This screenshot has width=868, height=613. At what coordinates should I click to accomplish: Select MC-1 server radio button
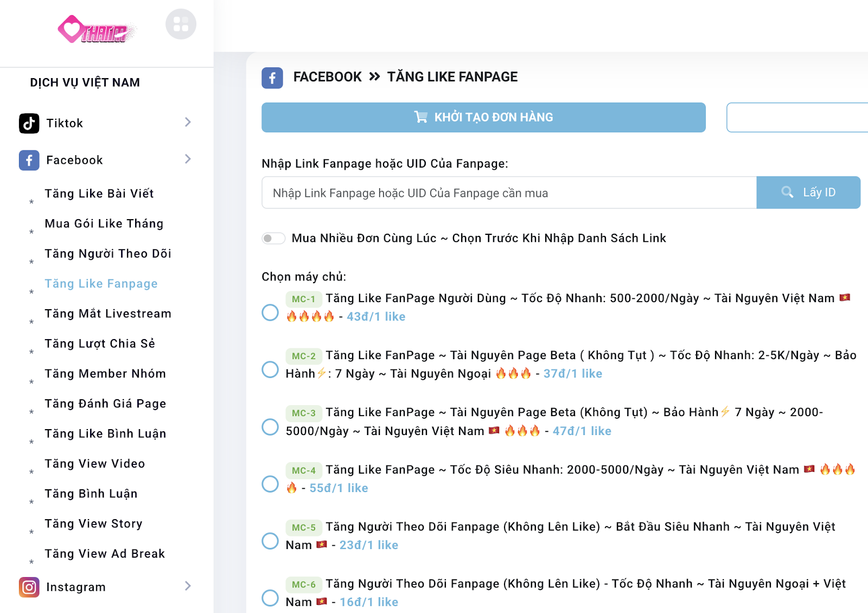click(x=270, y=312)
